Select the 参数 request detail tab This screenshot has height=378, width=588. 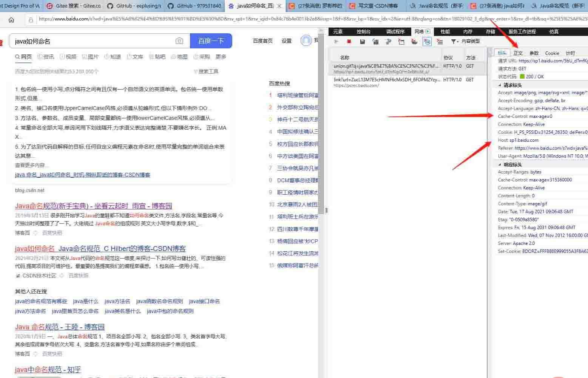tap(534, 53)
